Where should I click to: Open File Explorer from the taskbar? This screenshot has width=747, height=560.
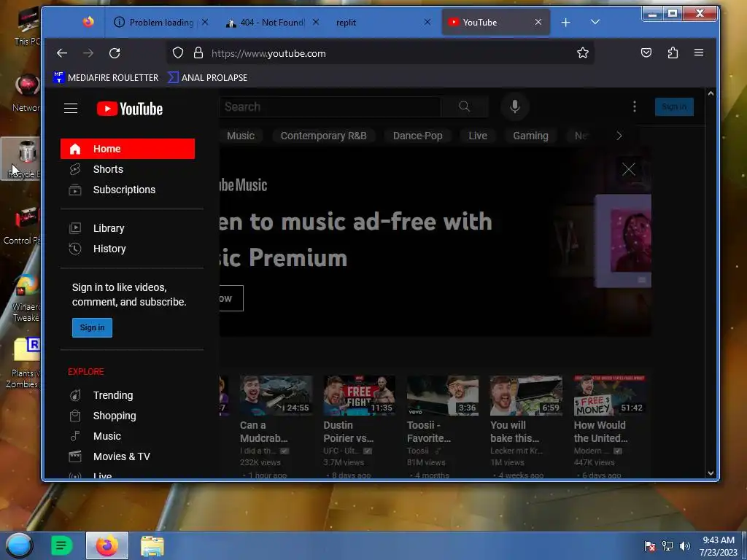pyautogui.click(x=152, y=545)
